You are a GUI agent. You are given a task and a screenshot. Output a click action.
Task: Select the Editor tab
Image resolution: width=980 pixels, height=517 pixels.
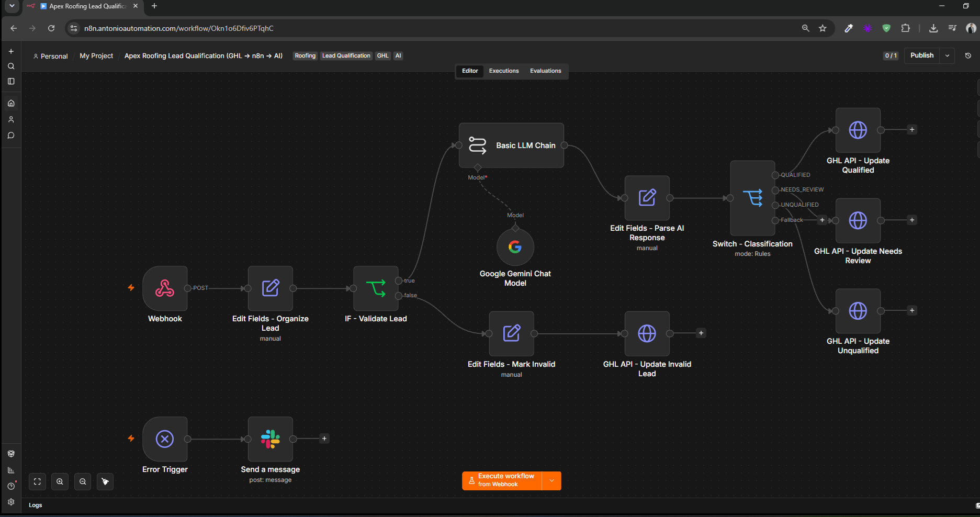pyautogui.click(x=470, y=71)
